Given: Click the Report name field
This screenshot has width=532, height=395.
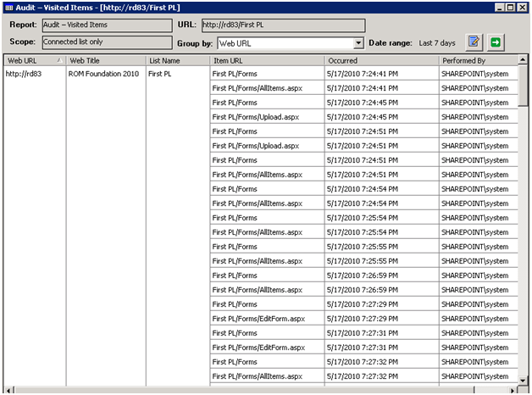Looking at the screenshot, I should pos(107,25).
